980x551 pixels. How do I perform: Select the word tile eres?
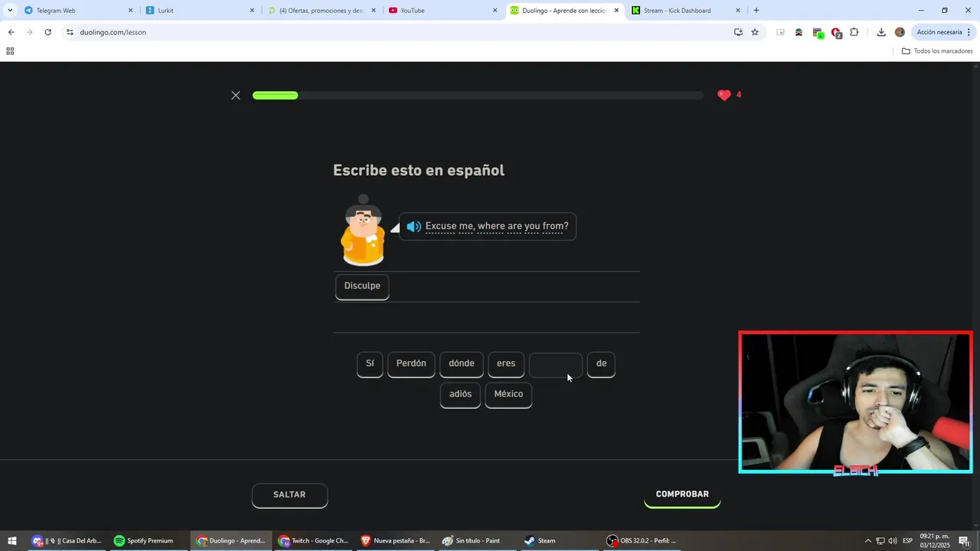[506, 364]
